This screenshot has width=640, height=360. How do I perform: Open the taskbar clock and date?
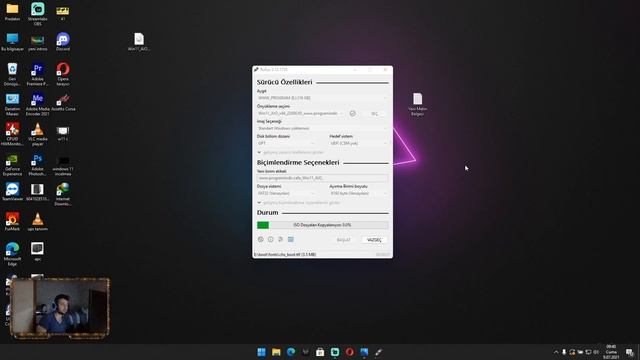click(x=611, y=352)
